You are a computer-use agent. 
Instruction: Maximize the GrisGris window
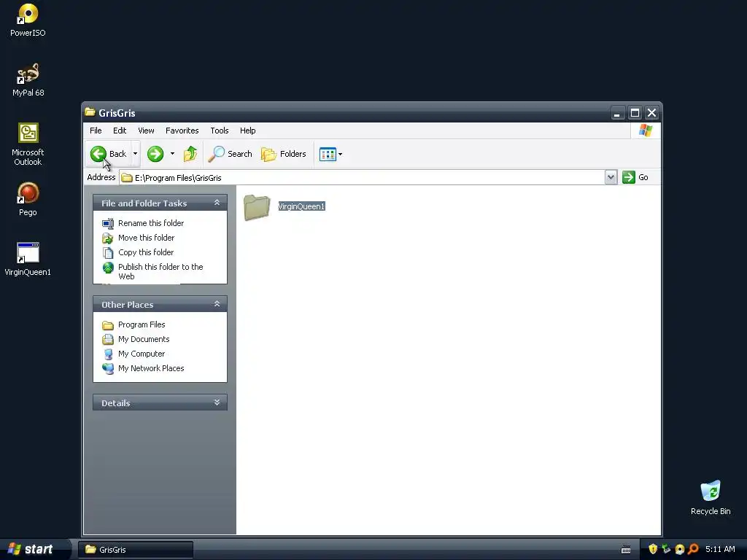[x=635, y=113]
